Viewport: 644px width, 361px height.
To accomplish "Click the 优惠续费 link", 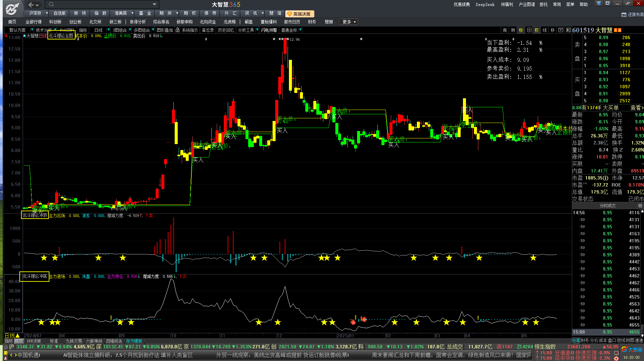I will pyautogui.click(x=462, y=4).
